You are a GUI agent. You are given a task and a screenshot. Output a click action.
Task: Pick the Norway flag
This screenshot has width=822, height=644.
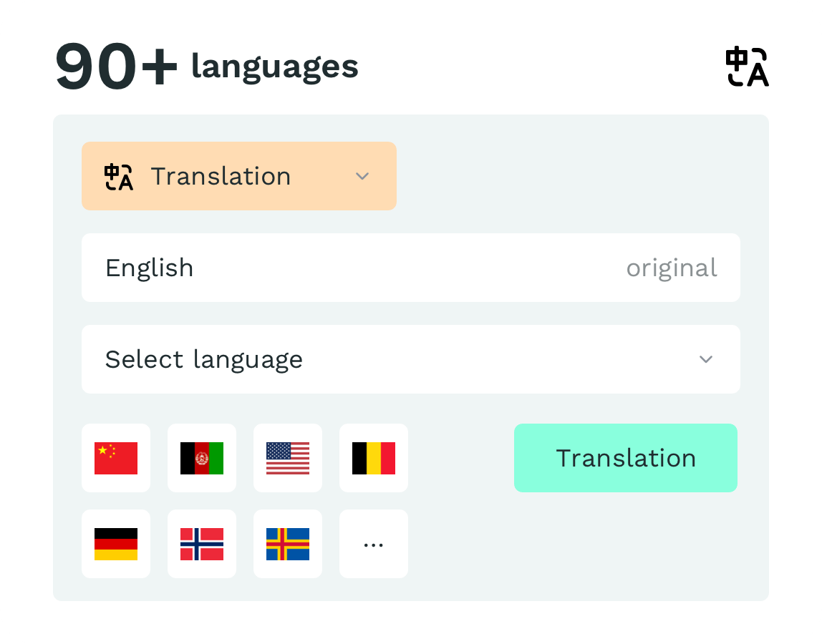tap(202, 544)
